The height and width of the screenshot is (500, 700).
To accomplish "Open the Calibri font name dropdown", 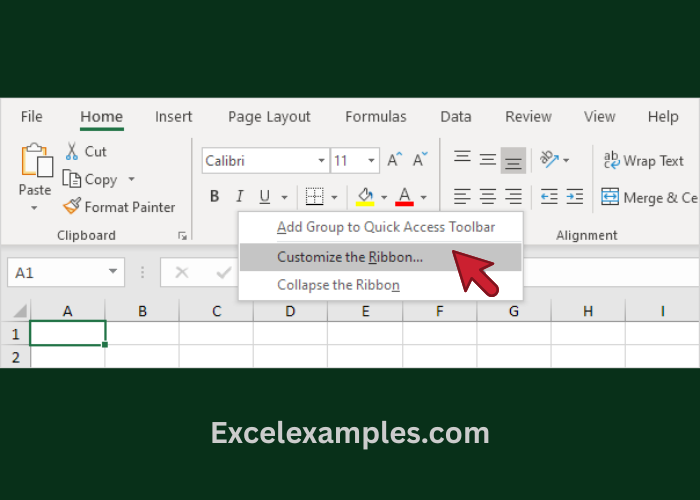I will [321, 160].
